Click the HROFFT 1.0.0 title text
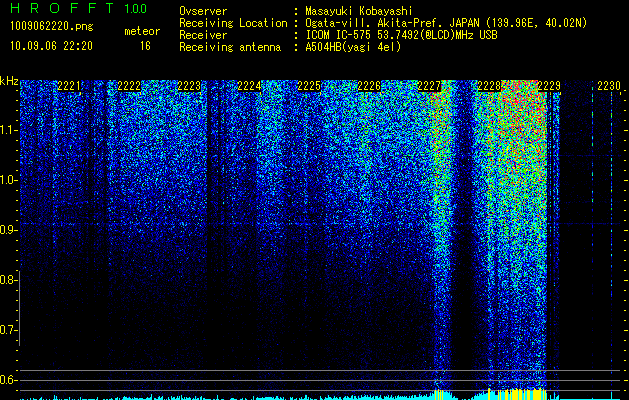Image resolution: width=629 pixels, height=400 pixels. [x=78, y=8]
